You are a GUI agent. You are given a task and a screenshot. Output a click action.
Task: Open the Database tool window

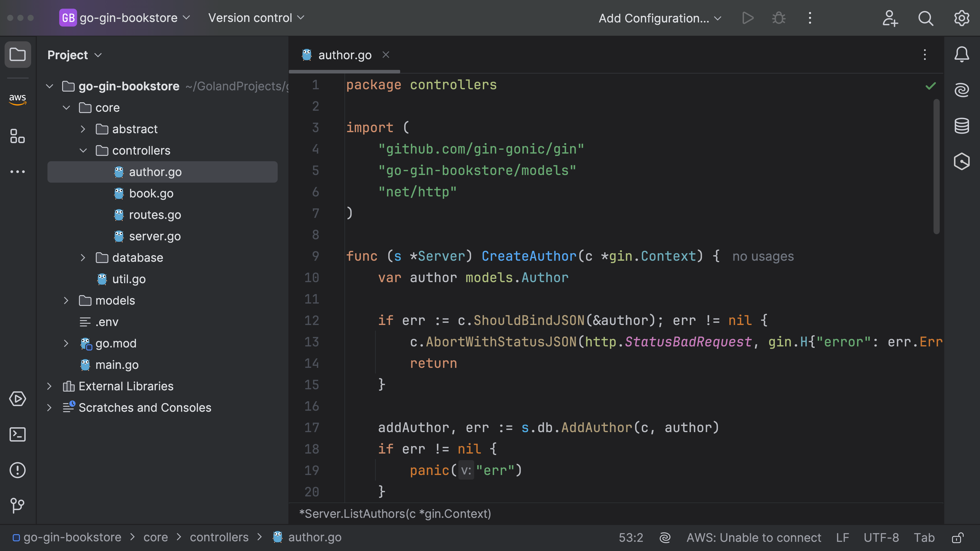pos(962,126)
